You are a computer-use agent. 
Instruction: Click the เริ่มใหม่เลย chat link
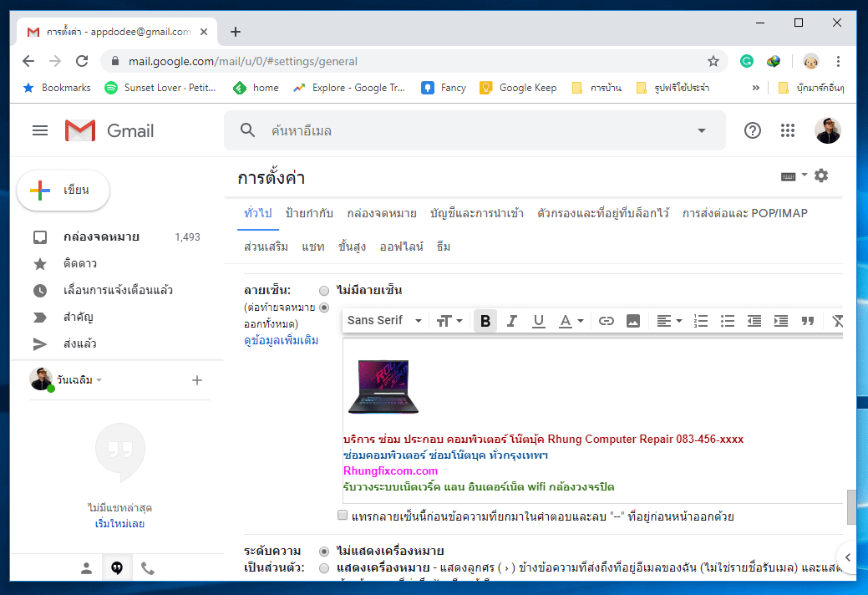click(119, 524)
